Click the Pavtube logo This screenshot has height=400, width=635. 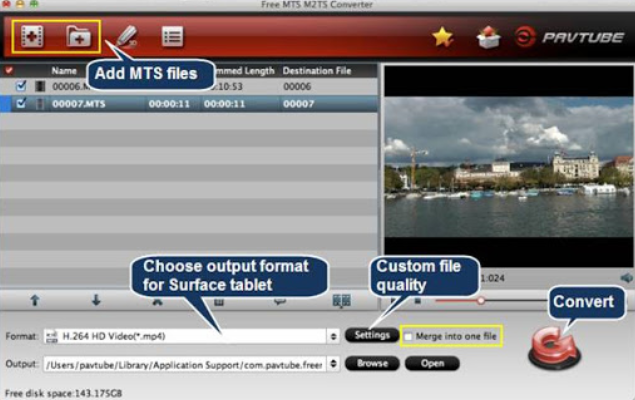(570, 37)
